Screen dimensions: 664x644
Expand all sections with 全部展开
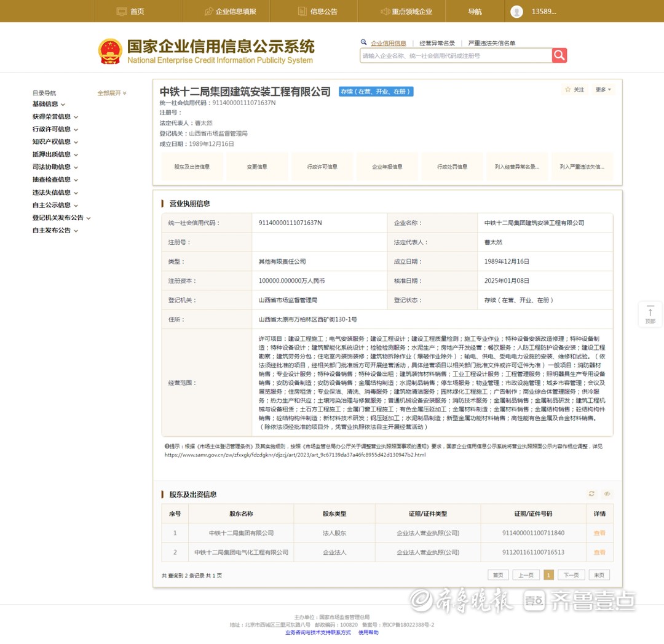112,93
